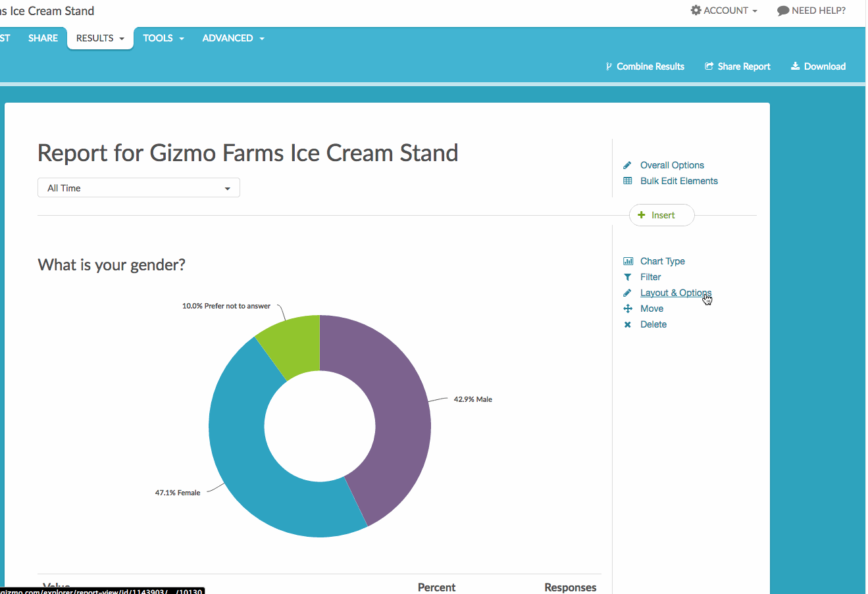Click the Move arrows icon
Screen dimensions: 868x594
pyautogui.click(x=628, y=309)
